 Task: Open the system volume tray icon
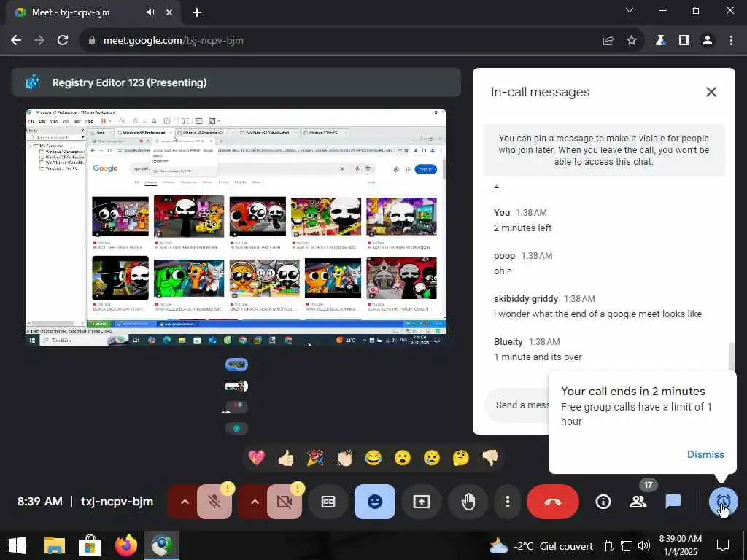click(644, 545)
